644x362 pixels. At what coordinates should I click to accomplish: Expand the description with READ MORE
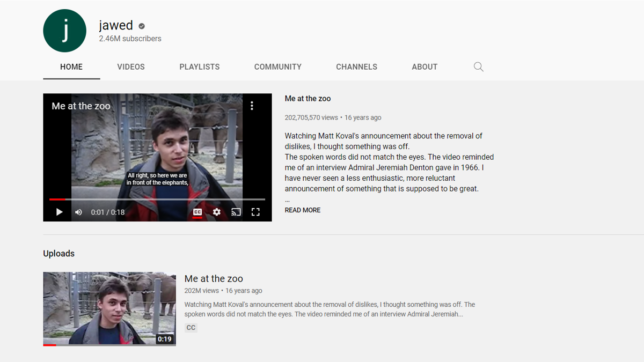(x=303, y=210)
